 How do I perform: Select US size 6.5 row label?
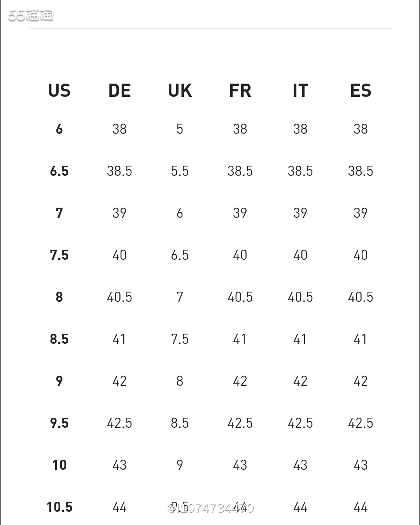coord(59,171)
